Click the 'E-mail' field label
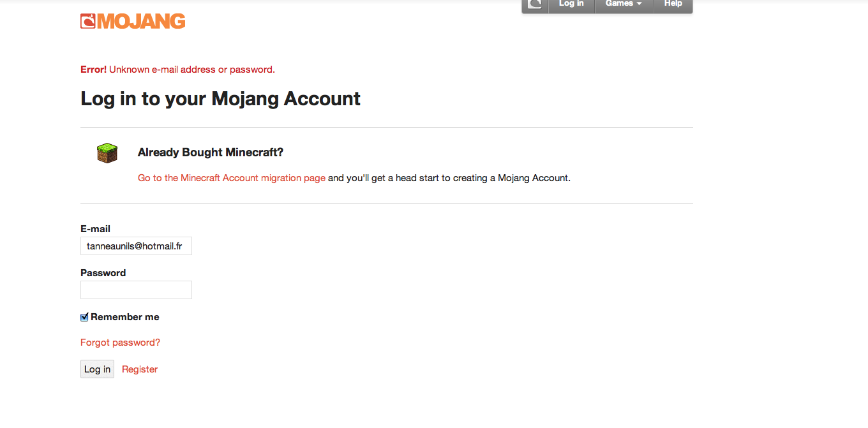Screen dimensions: 868x428 (95, 229)
